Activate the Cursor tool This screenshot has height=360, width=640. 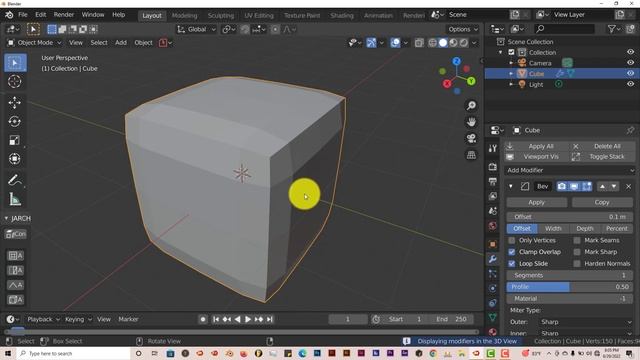pos(15,82)
